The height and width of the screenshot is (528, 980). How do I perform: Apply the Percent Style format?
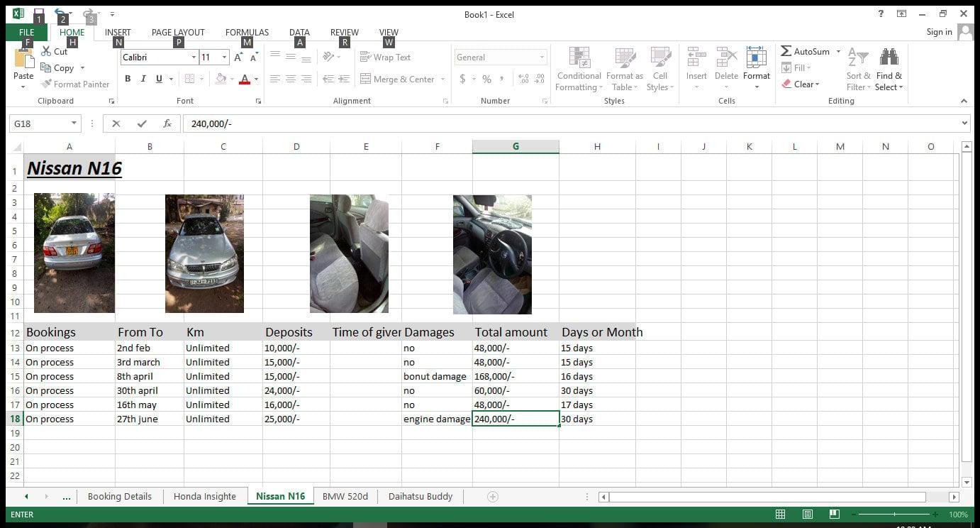coord(486,79)
